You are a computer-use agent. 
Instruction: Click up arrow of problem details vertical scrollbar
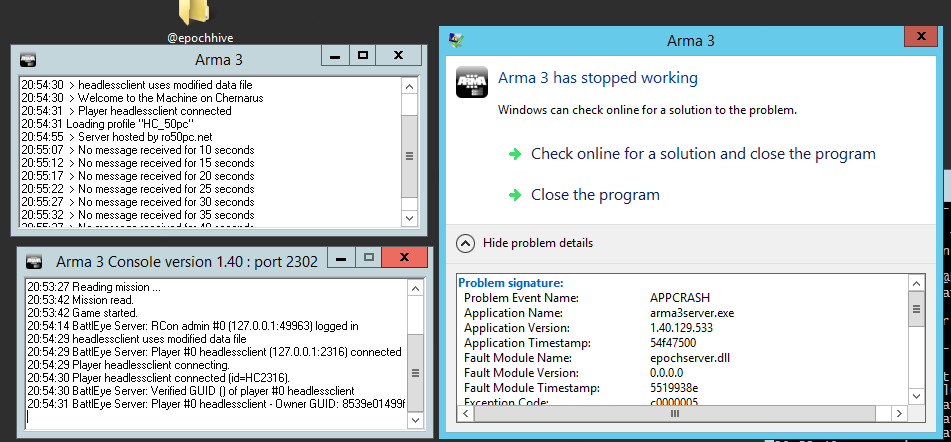[x=917, y=283]
